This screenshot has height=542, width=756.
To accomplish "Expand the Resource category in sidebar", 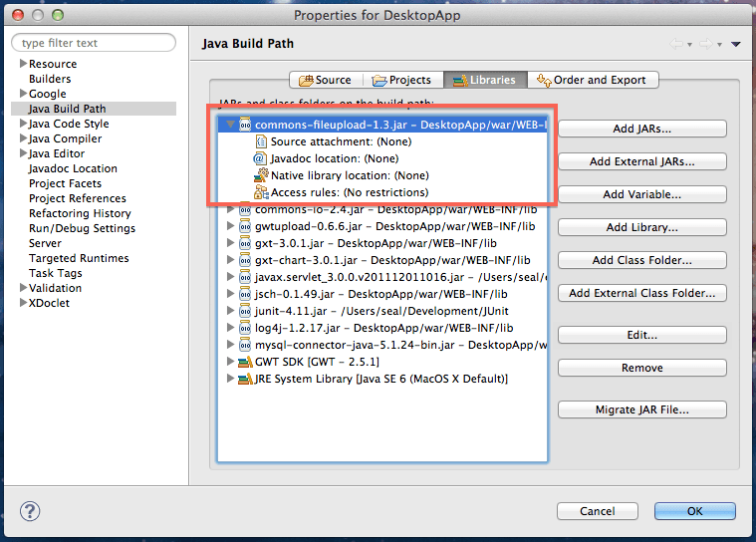I will pyautogui.click(x=23, y=63).
